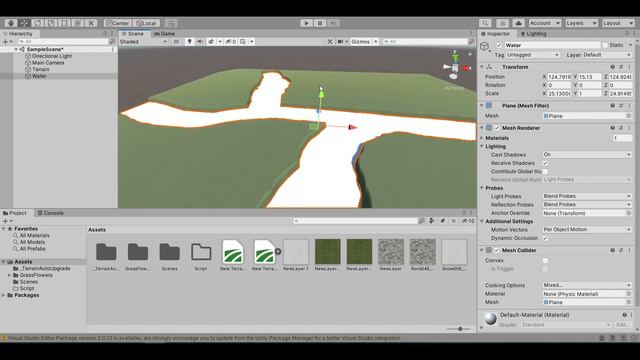Select the Move tool
The width and height of the screenshot is (640, 360).
click(24, 23)
